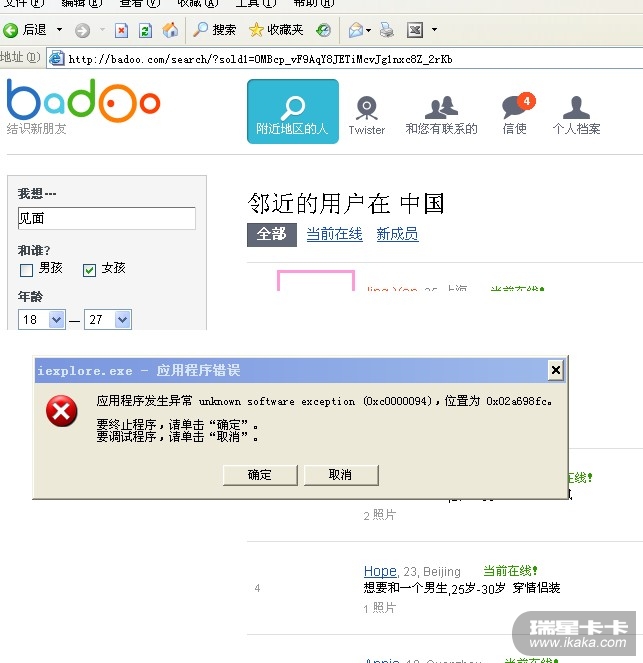Open Hope's profile link
The image size is (643, 663).
380,571
